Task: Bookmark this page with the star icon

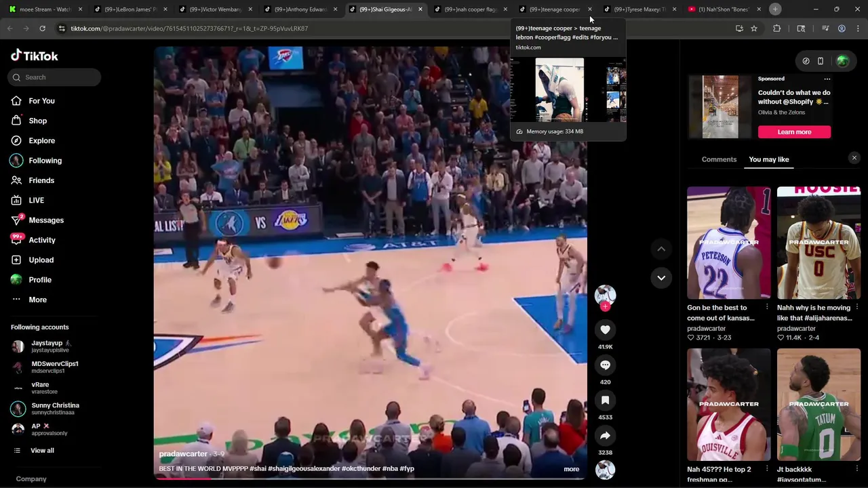Action: click(x=754, y=28)
